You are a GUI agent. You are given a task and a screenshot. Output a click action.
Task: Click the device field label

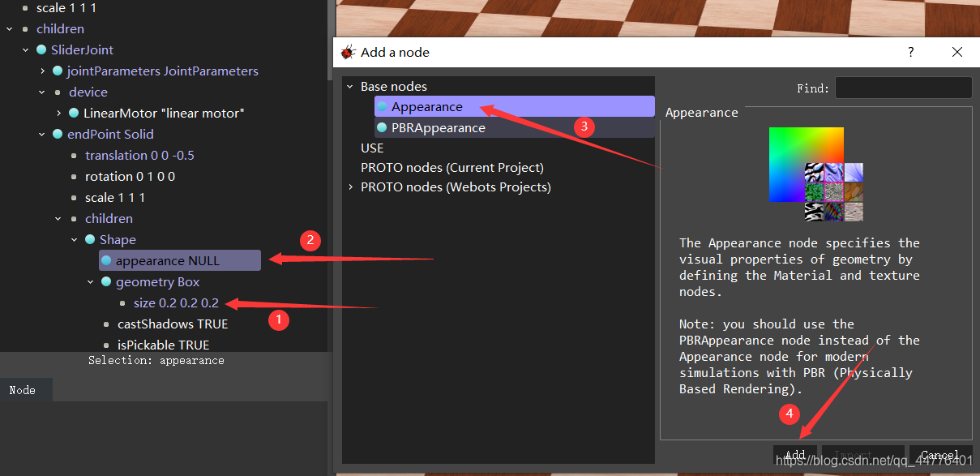(88, 92)
